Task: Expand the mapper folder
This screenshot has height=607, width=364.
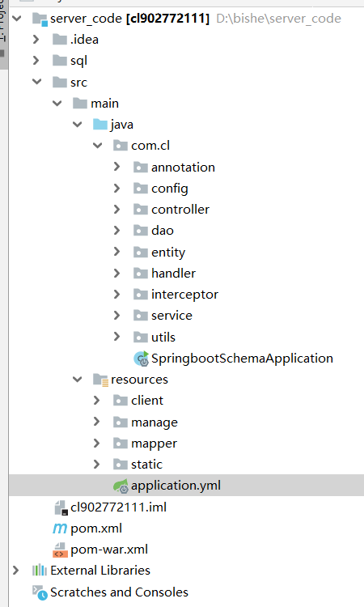Action: tap(96, 444)
